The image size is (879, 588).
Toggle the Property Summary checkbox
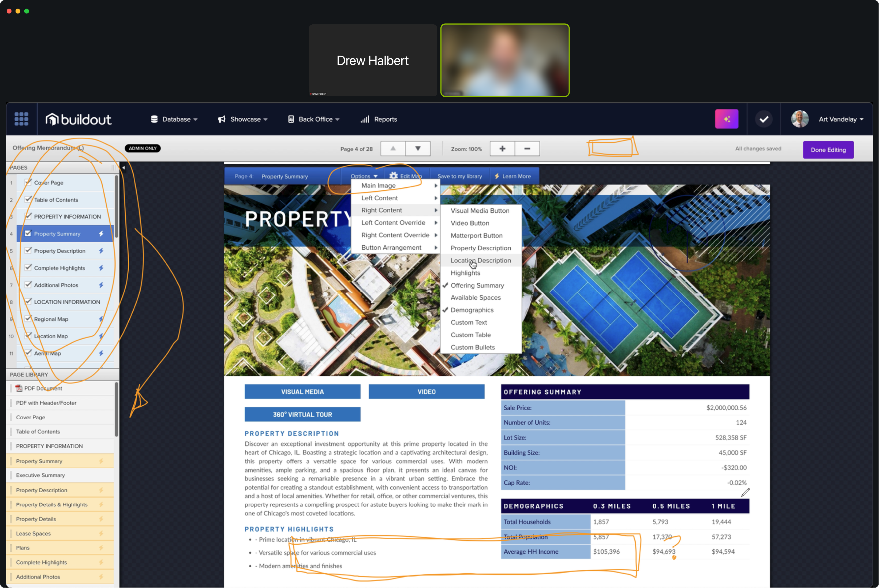[28, 233]
